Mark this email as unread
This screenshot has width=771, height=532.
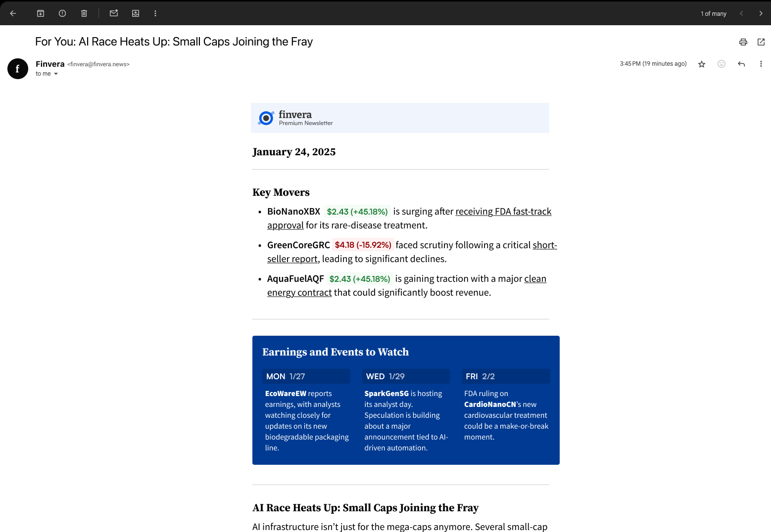(114, 13)
